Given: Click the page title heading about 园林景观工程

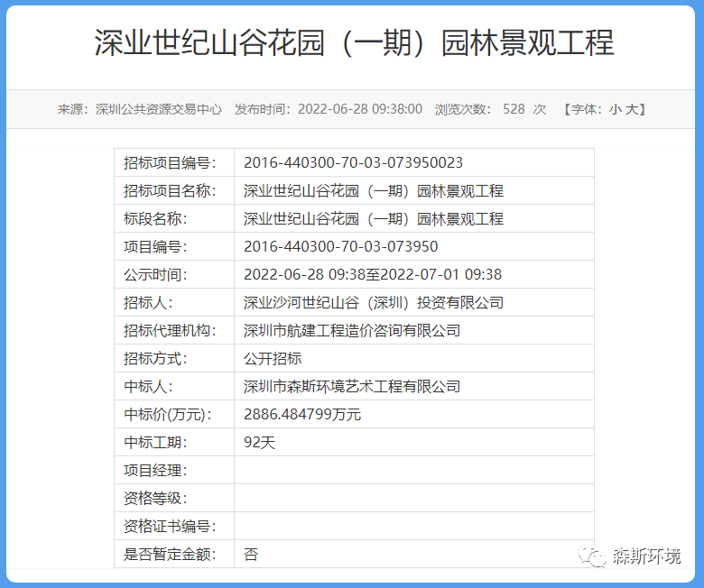Looking at the screenshot, I should pyautogui.click(x=354, y=43).
